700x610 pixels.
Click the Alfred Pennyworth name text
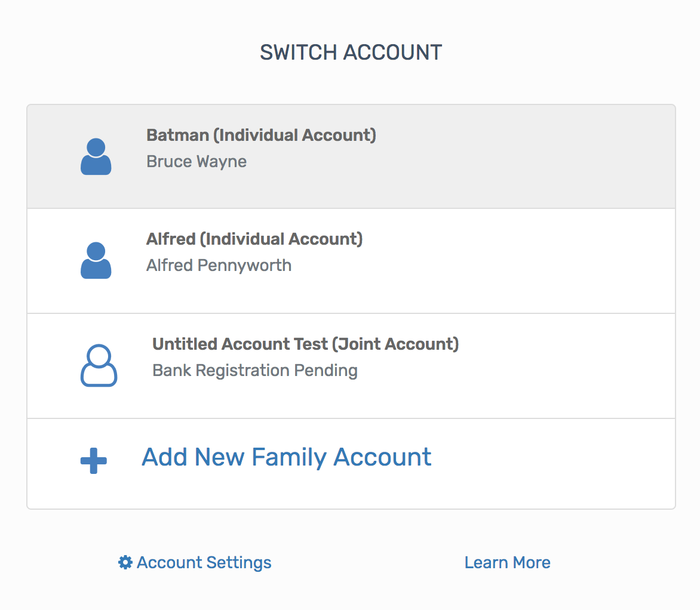click(219, 265)
